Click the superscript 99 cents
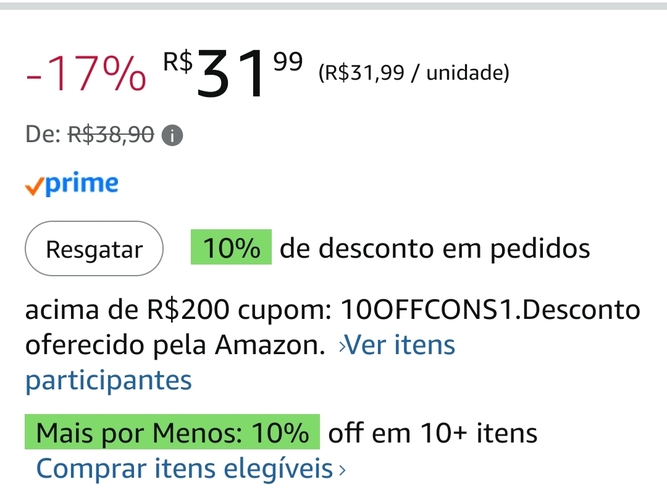This screenshot has height=500, width=667. click(288, 62)
